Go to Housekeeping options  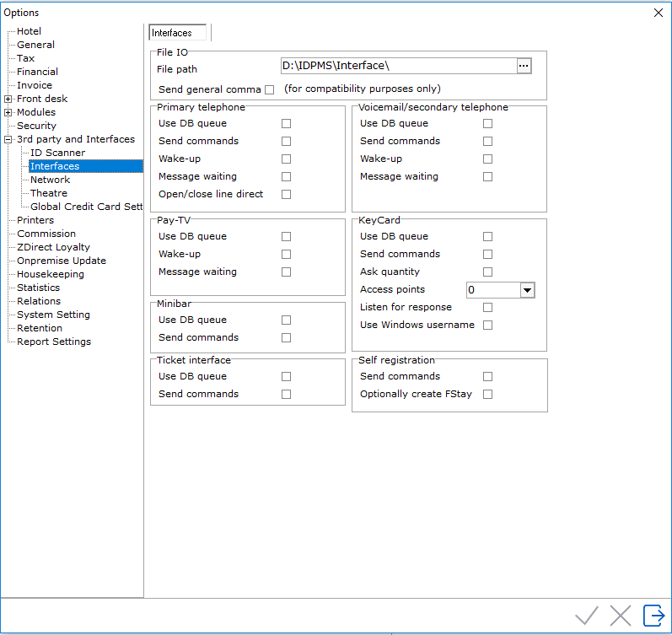tap(50, 274)
